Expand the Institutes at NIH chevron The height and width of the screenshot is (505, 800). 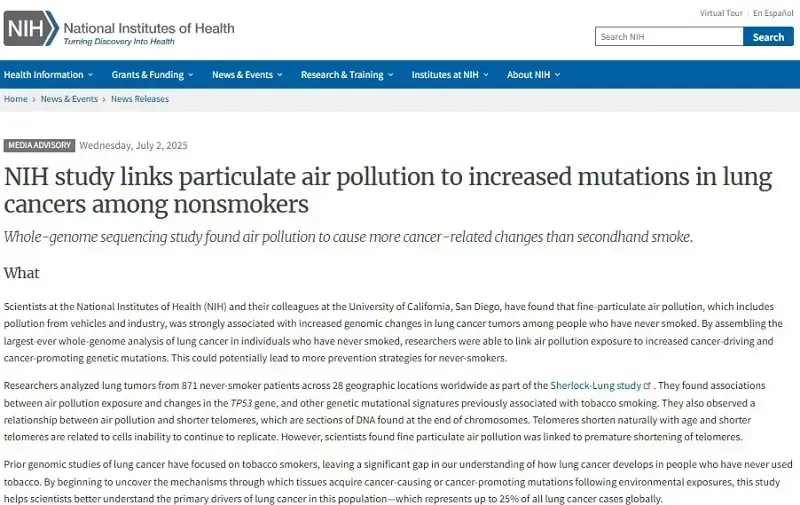point(486,74)
